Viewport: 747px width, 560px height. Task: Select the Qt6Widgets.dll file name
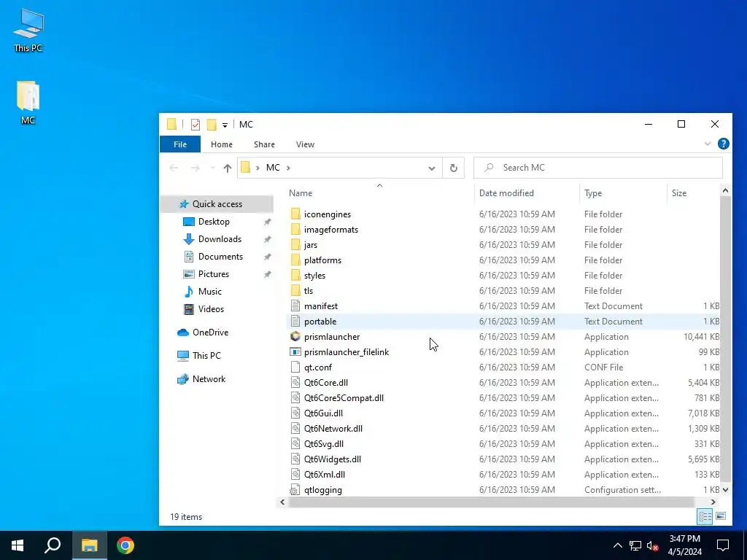332,459
